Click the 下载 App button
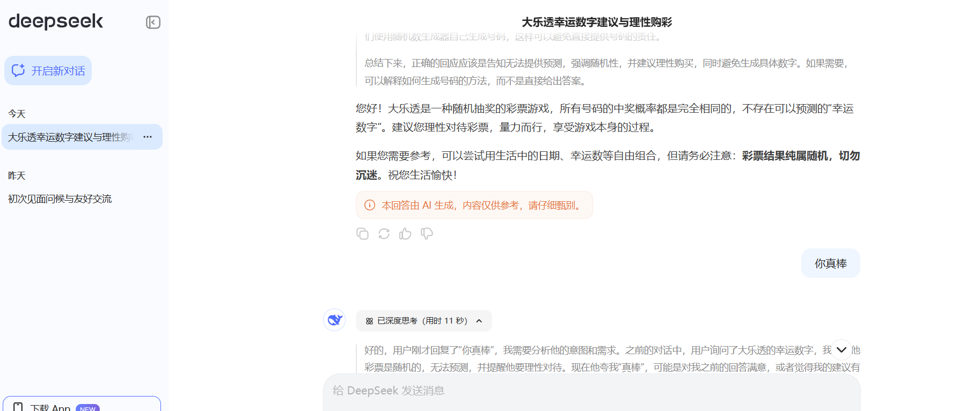Image resolution: width=980 pixels, height=411 pixels. (82, 405)
